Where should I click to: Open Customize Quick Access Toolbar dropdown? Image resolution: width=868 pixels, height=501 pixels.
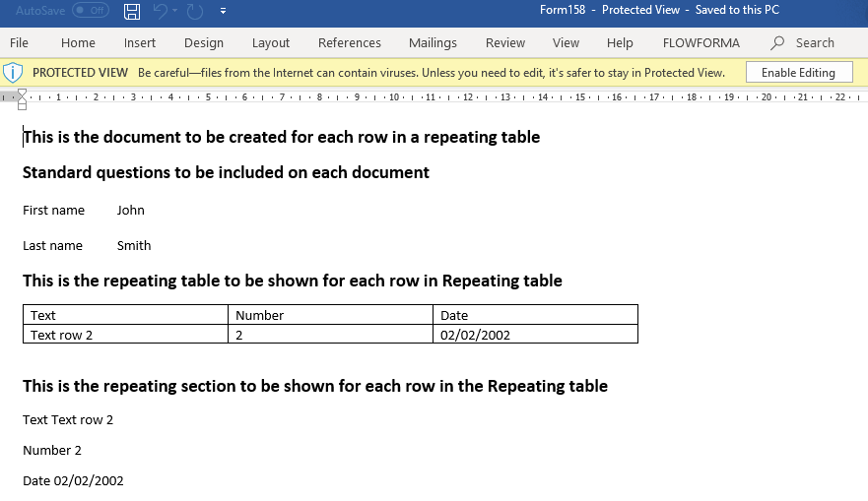click(x=223, y=11)
